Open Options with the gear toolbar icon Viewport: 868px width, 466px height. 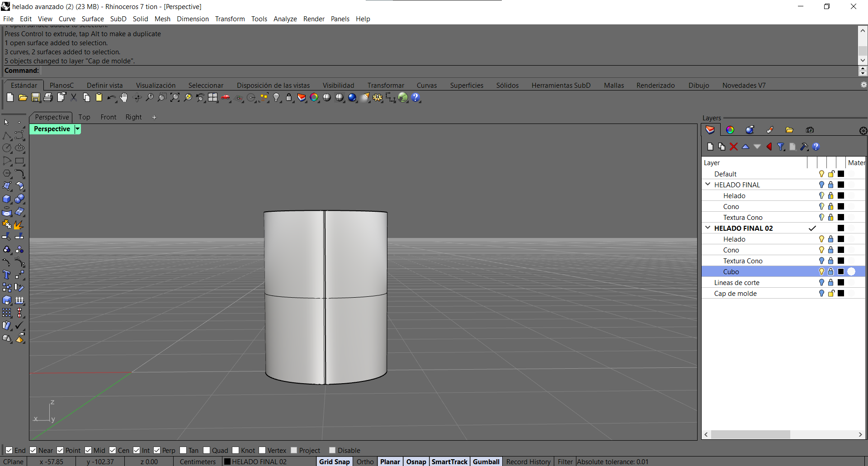(377, 97)
